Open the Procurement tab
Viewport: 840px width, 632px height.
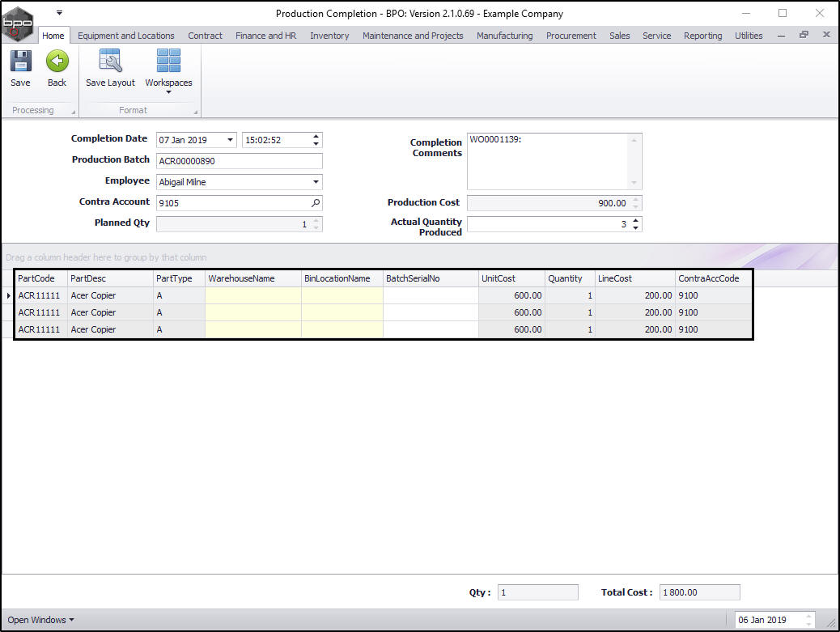(571, 36)
